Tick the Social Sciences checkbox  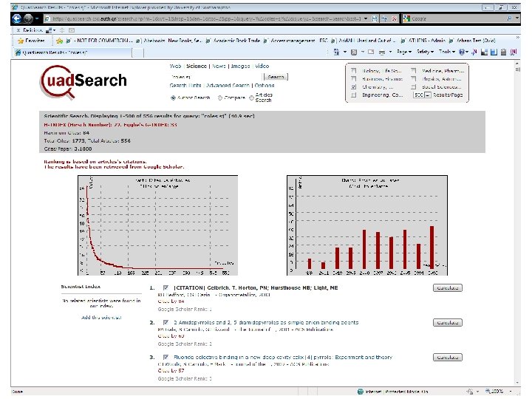pyautogui.click(x=413, y=87)
